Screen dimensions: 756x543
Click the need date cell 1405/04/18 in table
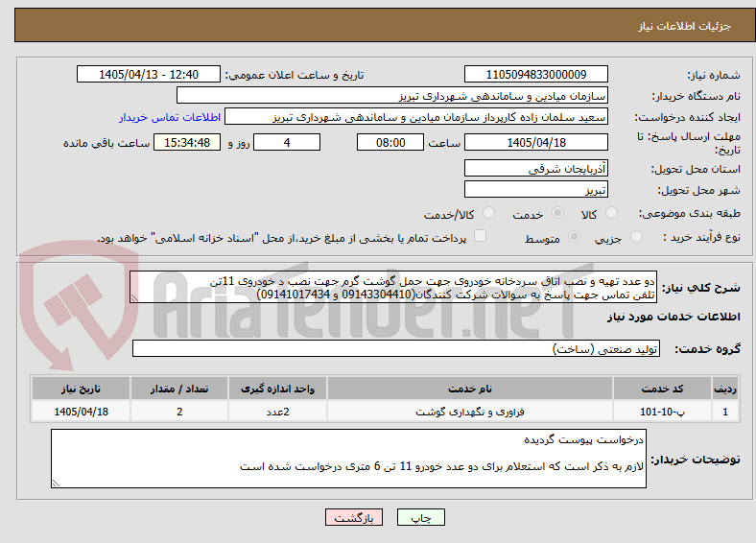tap(81, 412)
